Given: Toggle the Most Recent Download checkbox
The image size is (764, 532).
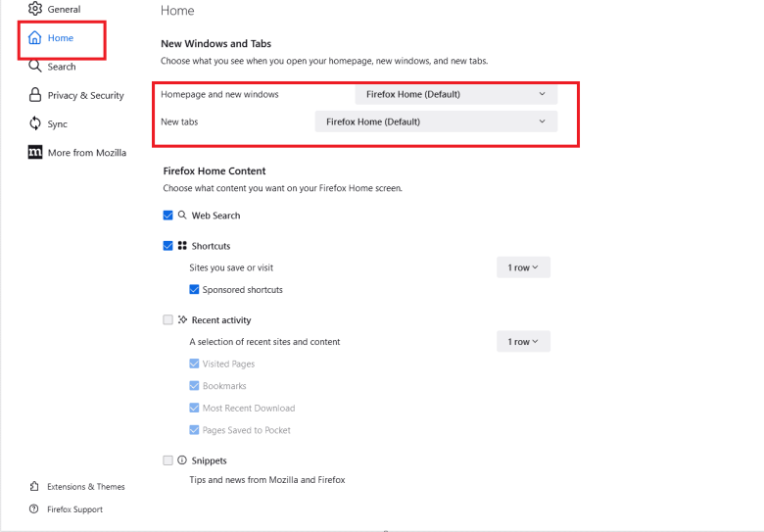Looking at the screenshot, I should point(194,408).
